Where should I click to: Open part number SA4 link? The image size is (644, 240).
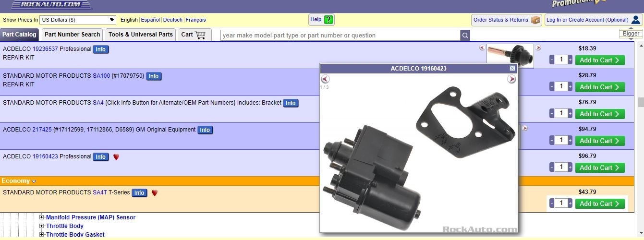tap(98, 103)
